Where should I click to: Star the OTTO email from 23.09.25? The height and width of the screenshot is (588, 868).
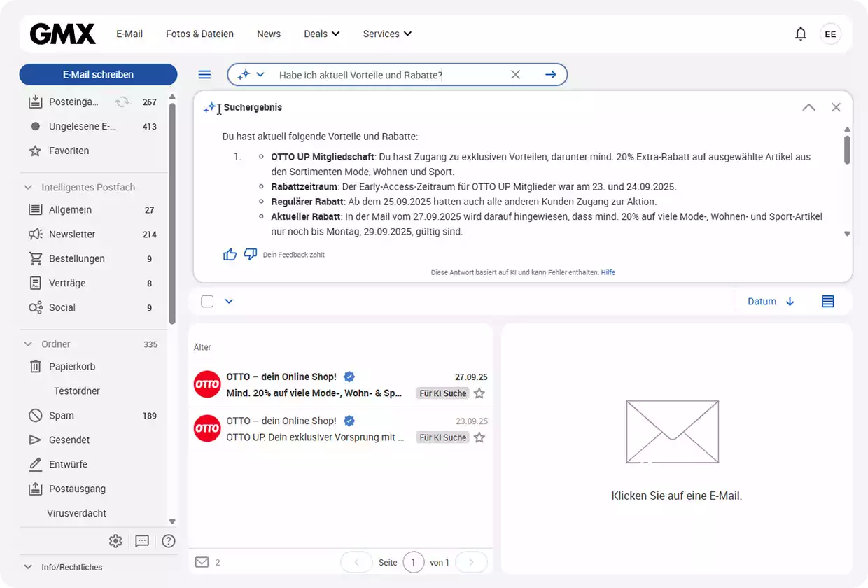click(x=479, y=437)
